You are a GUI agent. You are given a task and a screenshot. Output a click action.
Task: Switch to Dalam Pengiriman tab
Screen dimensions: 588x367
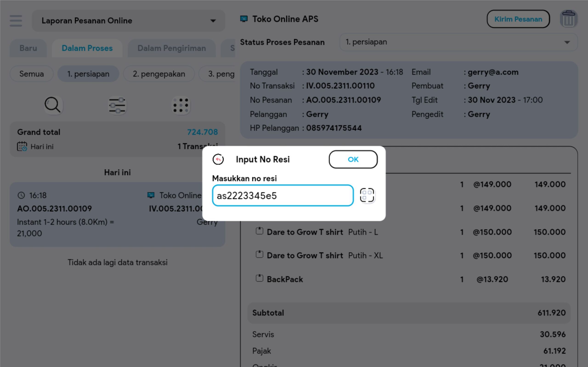coord(172,48)
